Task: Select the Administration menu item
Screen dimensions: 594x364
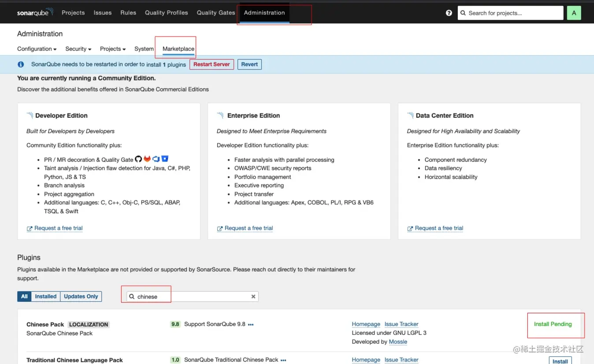Action: (x=264, y=13)
